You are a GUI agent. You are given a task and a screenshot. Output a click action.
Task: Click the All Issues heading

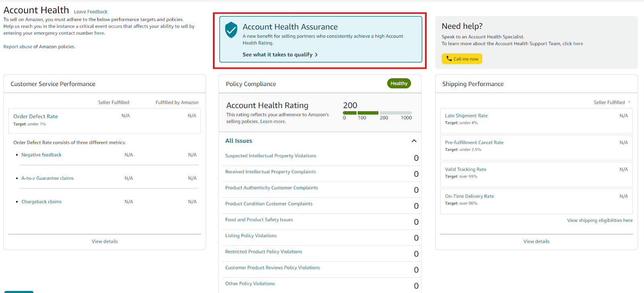click(x=239, y=141)
